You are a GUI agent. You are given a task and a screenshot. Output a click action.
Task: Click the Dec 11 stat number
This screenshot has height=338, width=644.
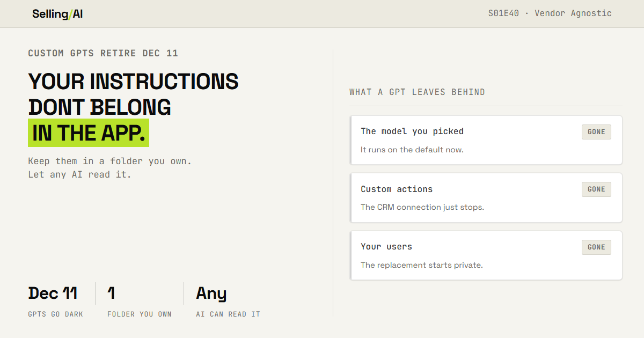53,293
